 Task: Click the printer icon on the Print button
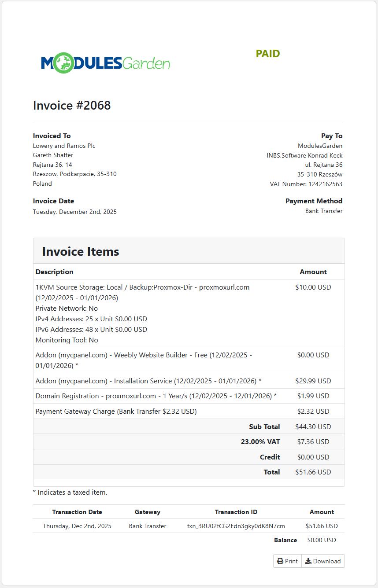[281, 561]
